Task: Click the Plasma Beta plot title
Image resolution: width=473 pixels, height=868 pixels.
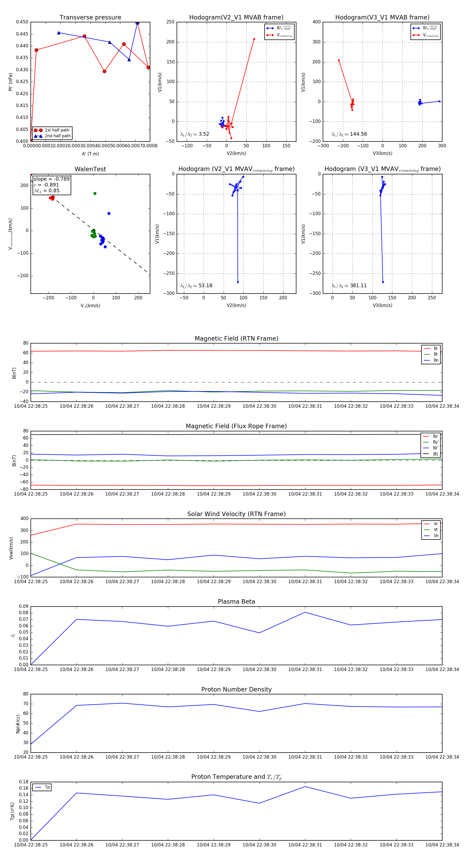Action: click(236, 602)
